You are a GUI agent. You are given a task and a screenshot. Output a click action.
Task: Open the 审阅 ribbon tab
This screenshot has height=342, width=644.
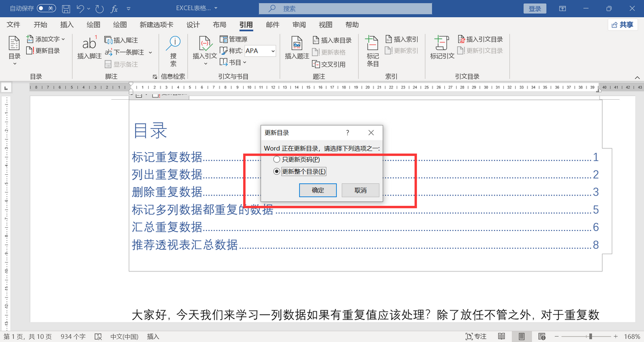(299, 25)
